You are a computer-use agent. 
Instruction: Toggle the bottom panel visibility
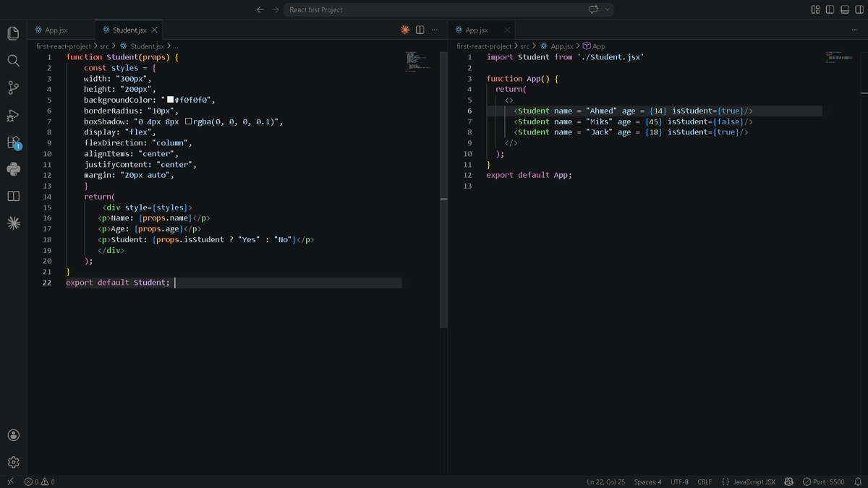pyautogui.click(x=844, y=9)
